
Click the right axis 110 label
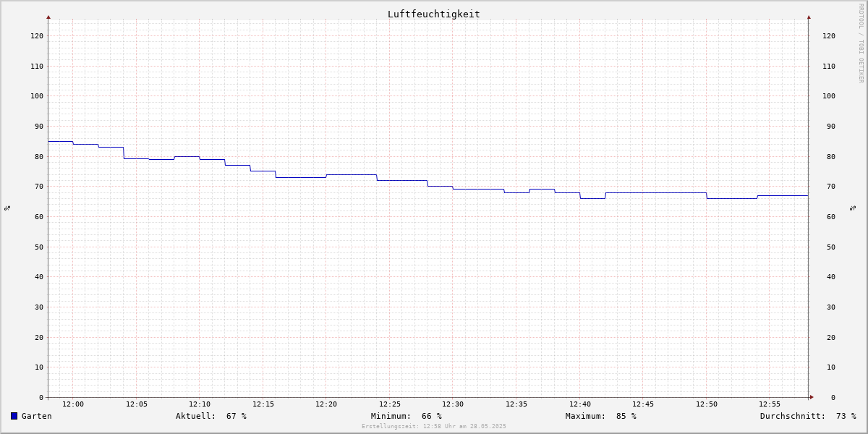pyautogui.click(x=829, y=66)
